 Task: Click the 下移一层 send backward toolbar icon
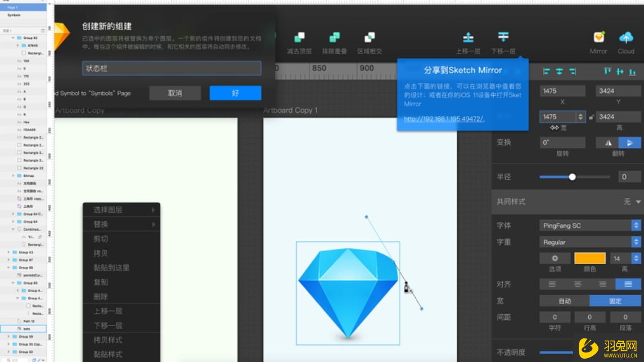(x=503, y=37)
